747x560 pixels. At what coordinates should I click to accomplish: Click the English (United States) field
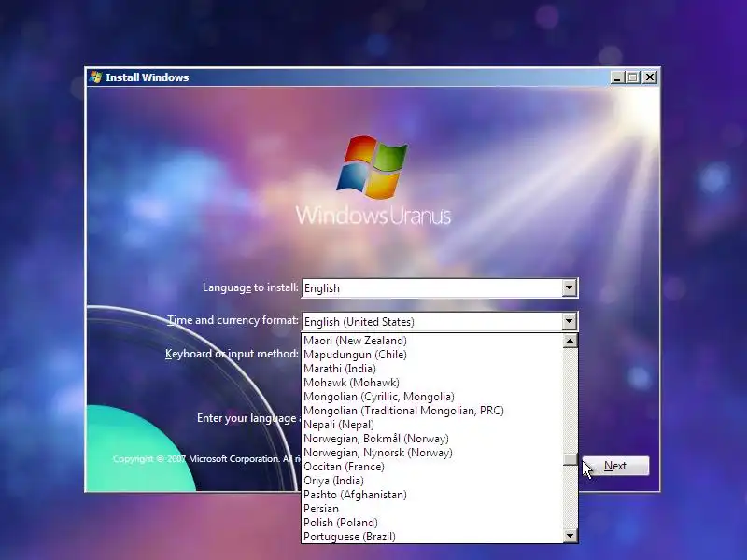coord(431,322)
